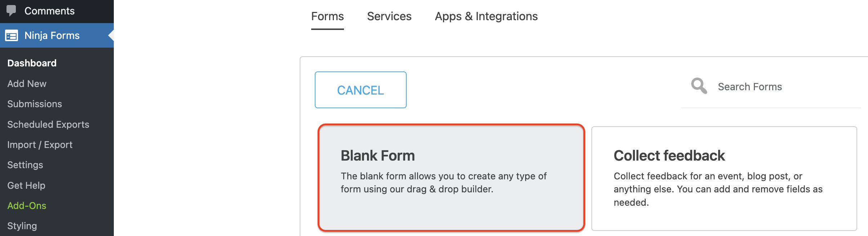Click the Ninja Forms sidebar icon
This screenshot has width=868, height=236.
(x=12, y=35)
